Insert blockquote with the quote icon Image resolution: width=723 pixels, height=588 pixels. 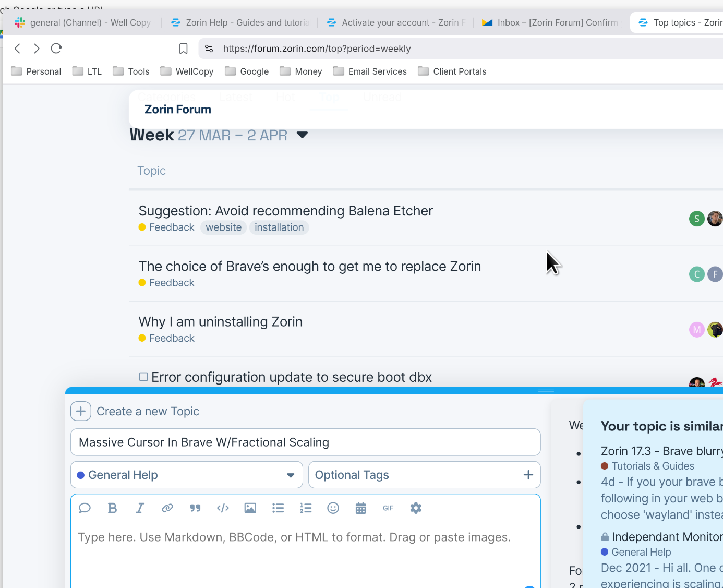tap(195, 508)
